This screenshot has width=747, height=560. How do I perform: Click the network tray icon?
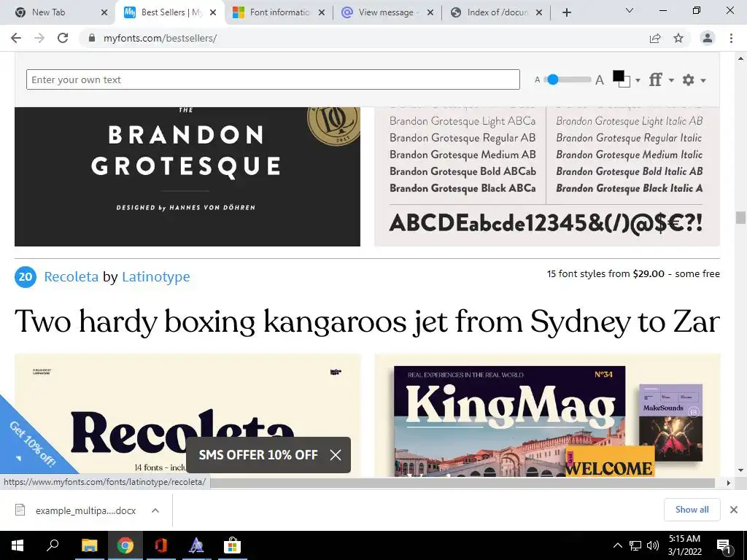pyautogui.click(x=635, y=545)
